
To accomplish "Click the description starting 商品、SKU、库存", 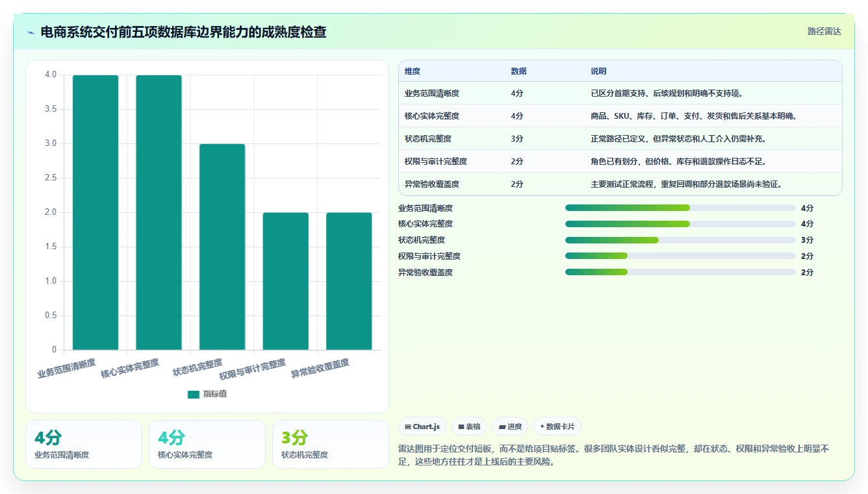I will (x=694, y=116).
